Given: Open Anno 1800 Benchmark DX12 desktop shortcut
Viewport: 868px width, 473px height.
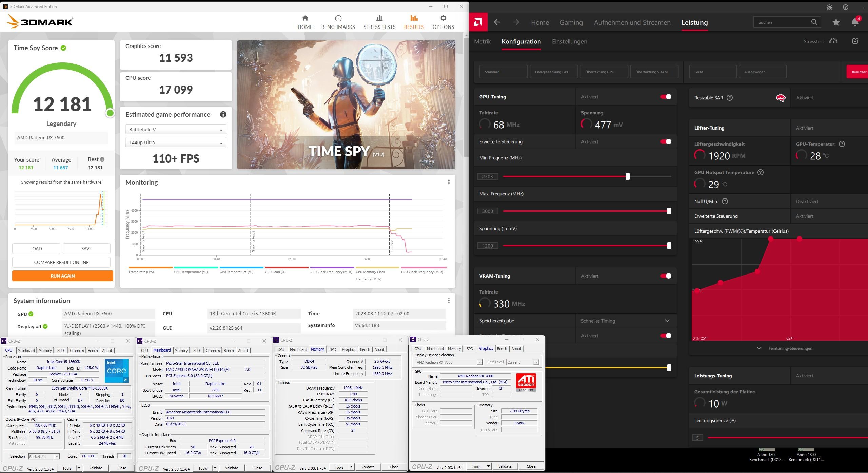Looking at the screenshot, I should point(767,455).
